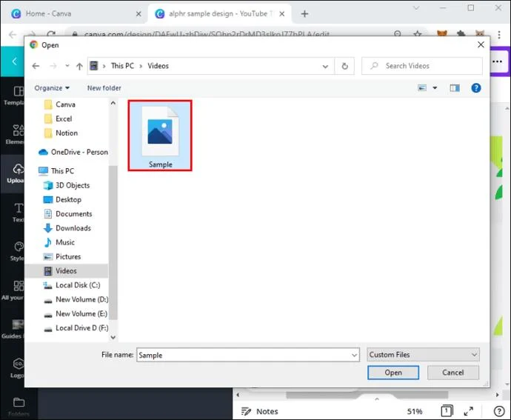Click the Cancel button

pyautogui.click(x=453, y=373)
